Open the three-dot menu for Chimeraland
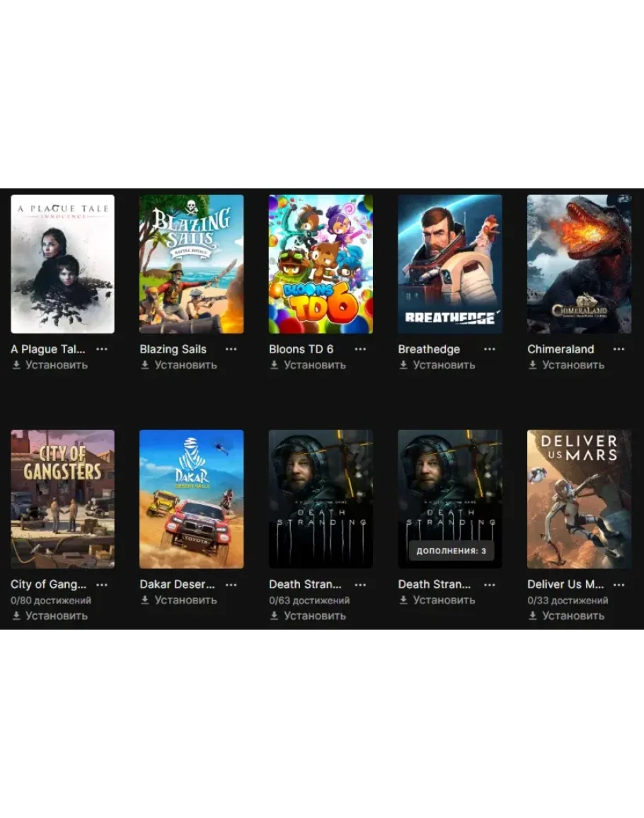The height and width of the screenshot is (818, 644). pos(619,349)
